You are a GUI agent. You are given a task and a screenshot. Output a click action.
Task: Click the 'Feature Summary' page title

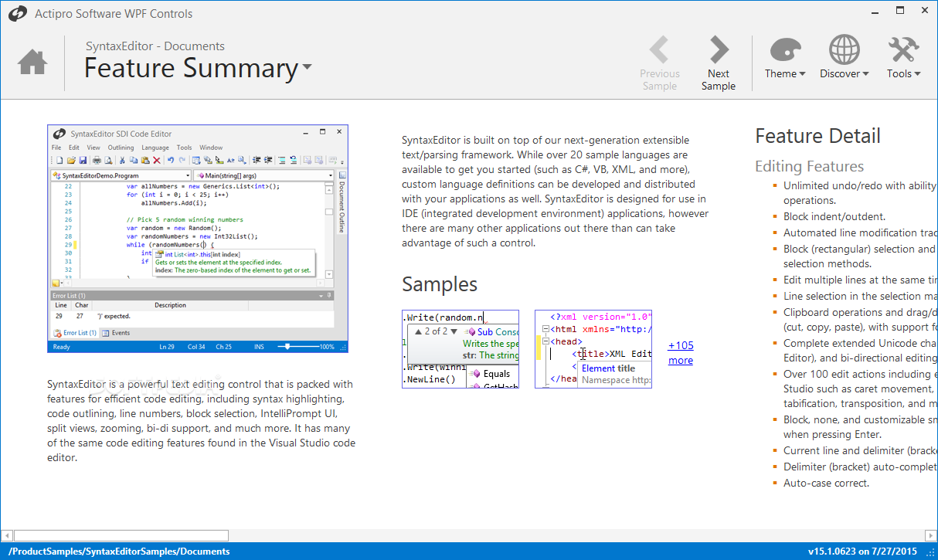191,68
